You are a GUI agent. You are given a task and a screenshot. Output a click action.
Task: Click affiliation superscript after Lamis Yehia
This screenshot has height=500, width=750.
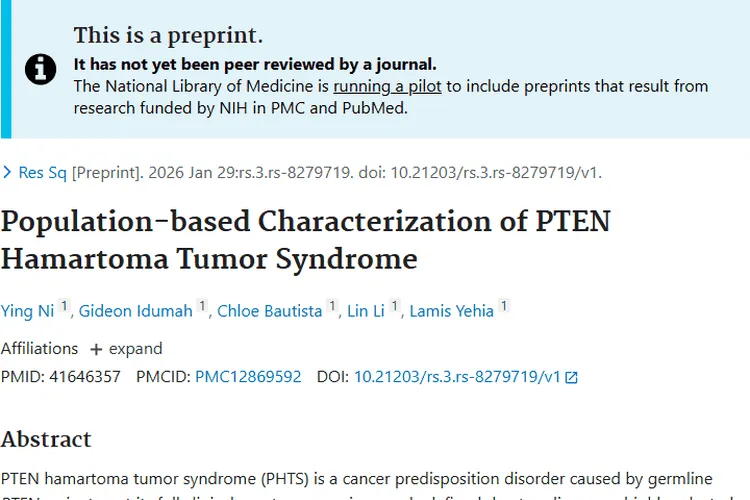tap(504, 307)
